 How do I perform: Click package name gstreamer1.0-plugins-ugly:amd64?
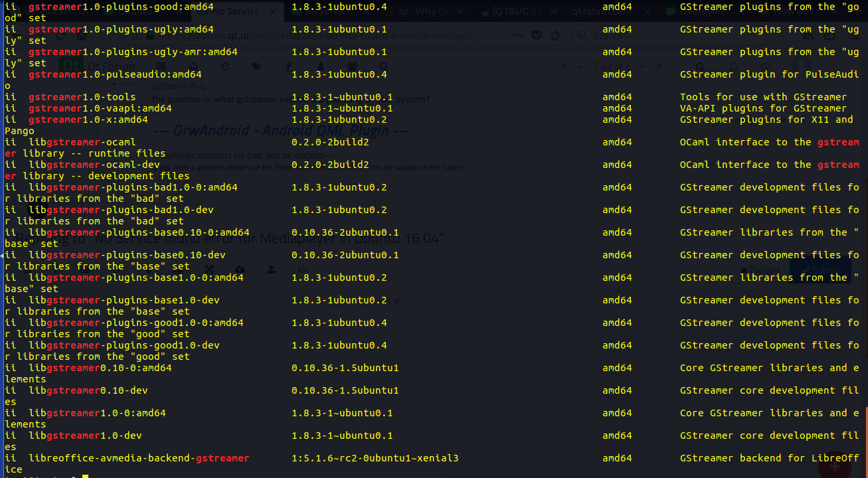(122, 29)
